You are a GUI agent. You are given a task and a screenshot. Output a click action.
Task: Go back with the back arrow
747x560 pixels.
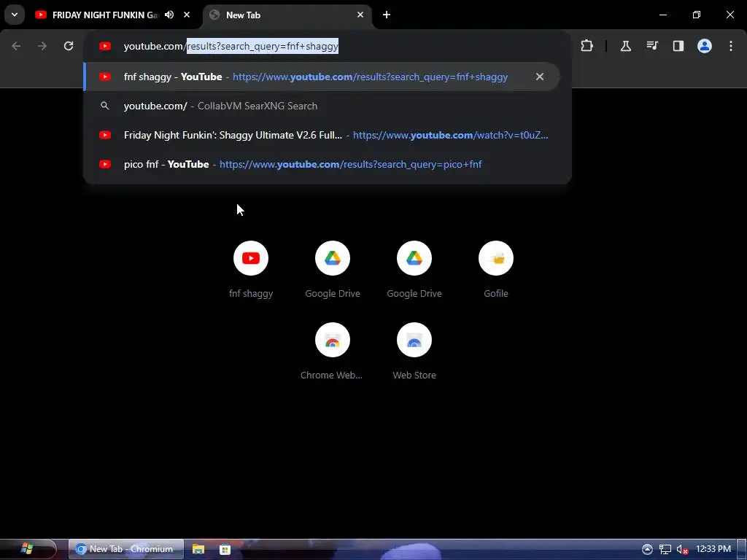(16, 46)
